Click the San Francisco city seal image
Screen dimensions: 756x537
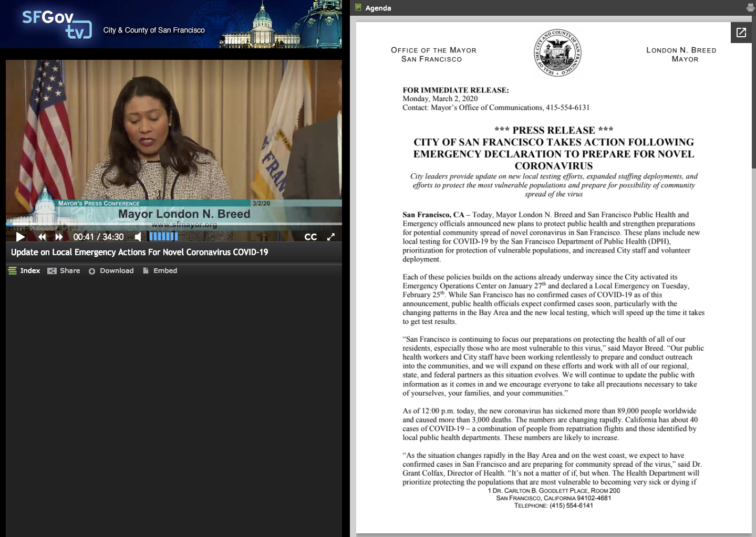tap(557, 53)
